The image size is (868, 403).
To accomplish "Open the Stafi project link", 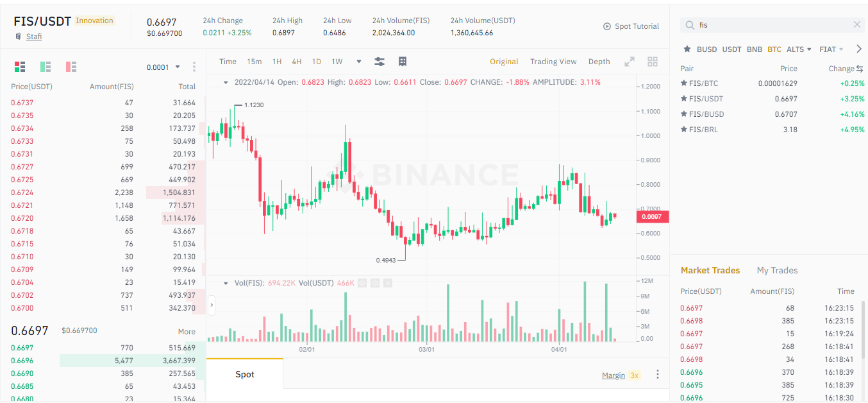I will [x=34, y=37].
